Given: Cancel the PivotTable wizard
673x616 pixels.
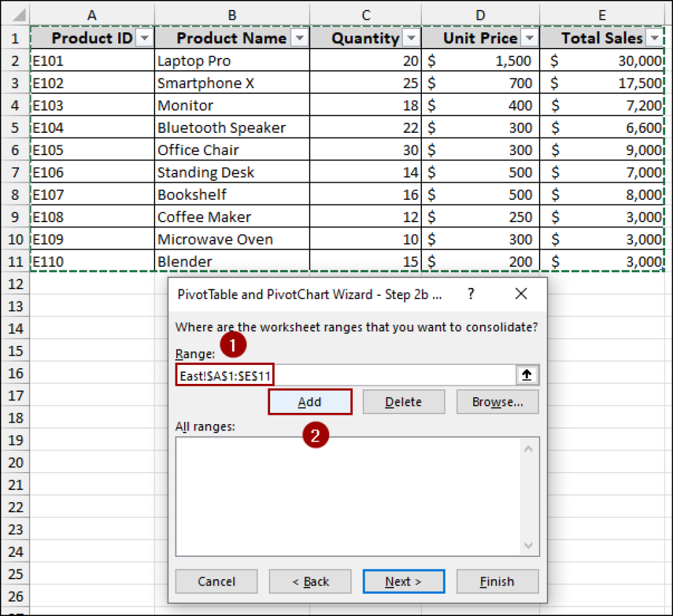Looking at the screenshot, I should 216,581.
